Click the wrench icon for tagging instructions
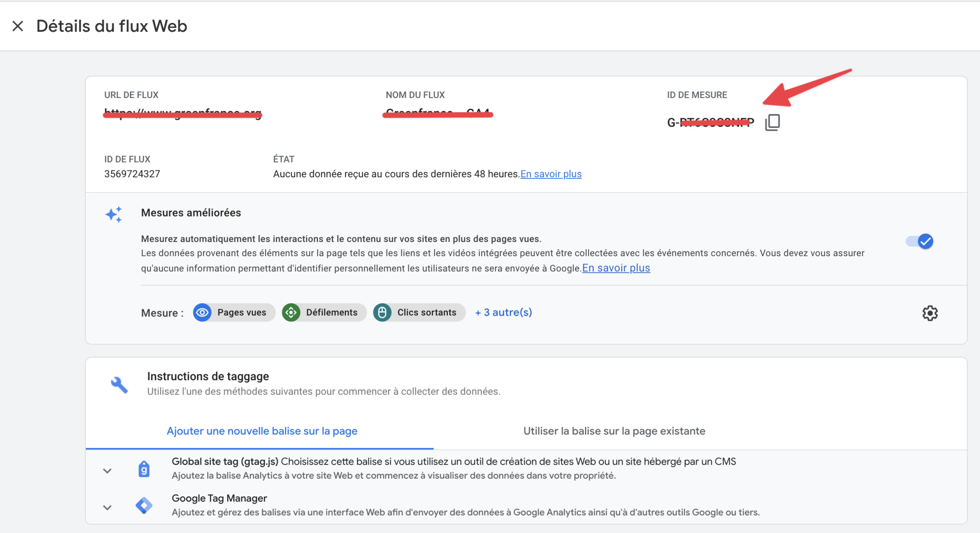This screenshot has height=533, width=980. coord(119,385)
